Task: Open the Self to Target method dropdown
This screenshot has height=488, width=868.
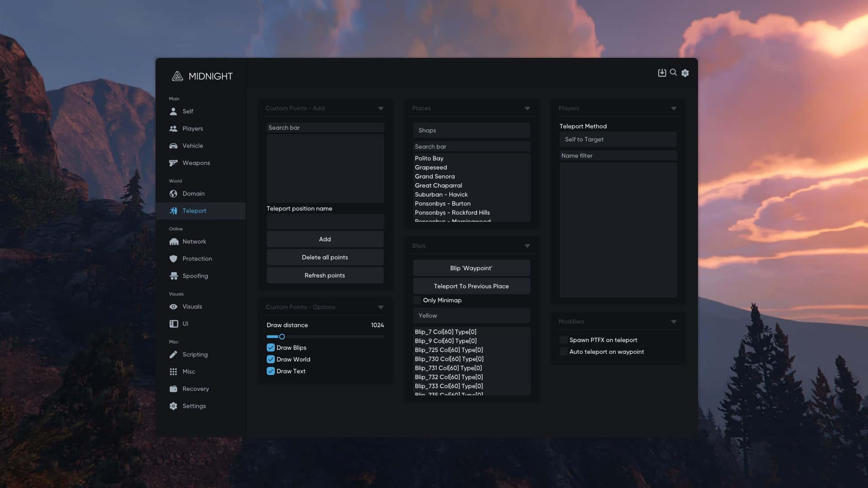Action: tap(618, 139)
